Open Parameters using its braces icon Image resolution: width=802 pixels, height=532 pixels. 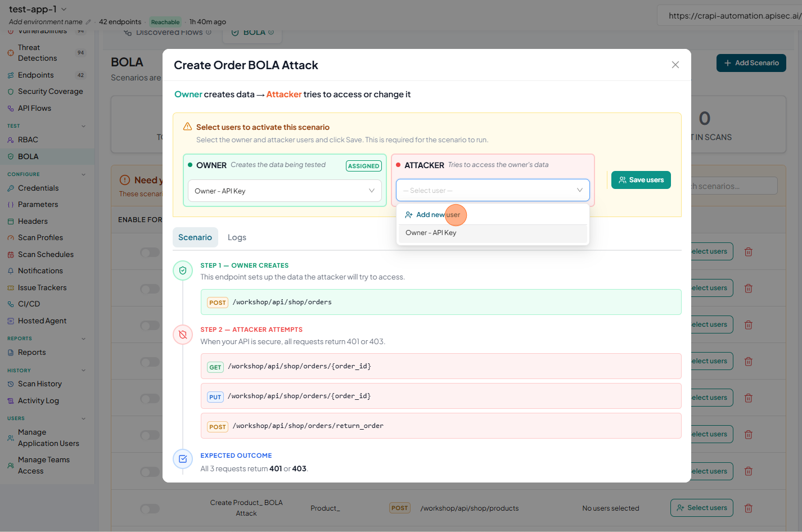[x=10, y=205]
